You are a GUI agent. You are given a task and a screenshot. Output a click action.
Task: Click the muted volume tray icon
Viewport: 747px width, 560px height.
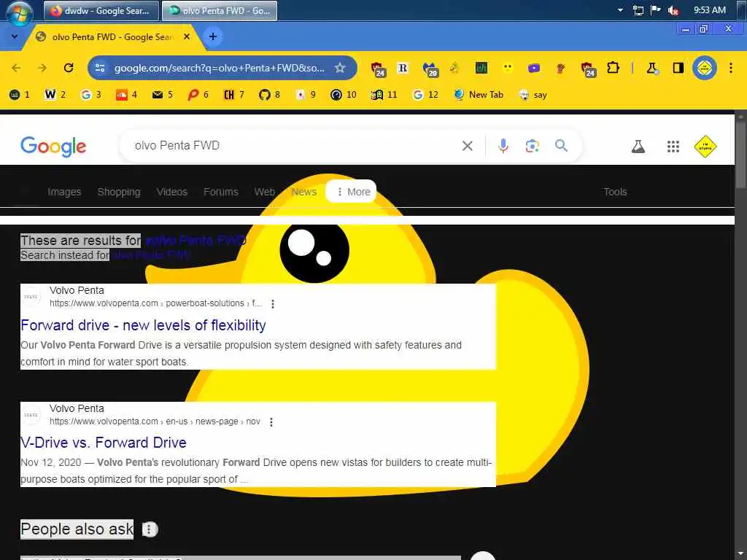673,10
